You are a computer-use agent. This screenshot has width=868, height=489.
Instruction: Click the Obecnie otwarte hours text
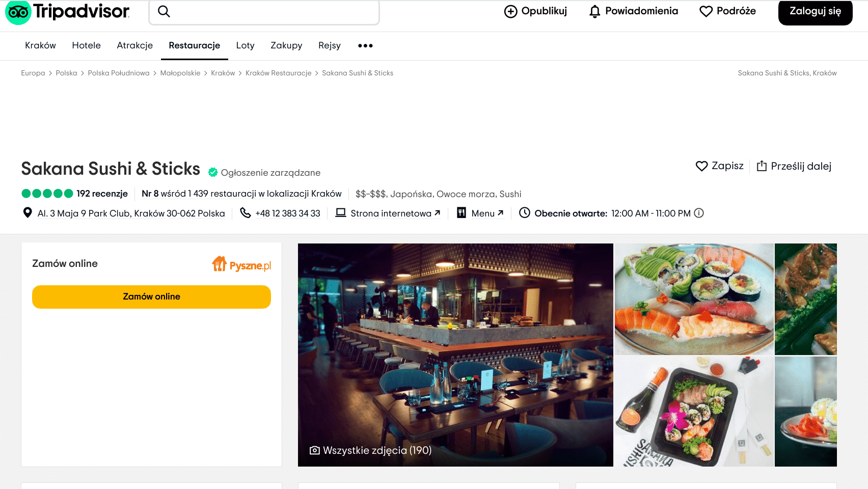pos(612,213)
